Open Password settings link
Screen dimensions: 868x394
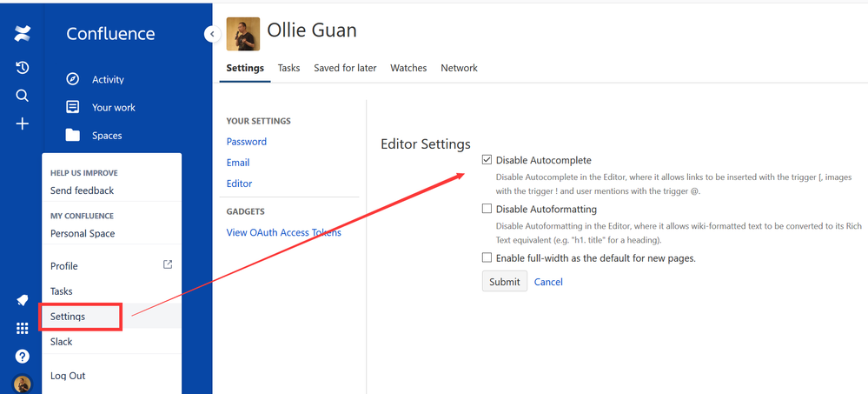pyautogui.click(x=247, y=142)
